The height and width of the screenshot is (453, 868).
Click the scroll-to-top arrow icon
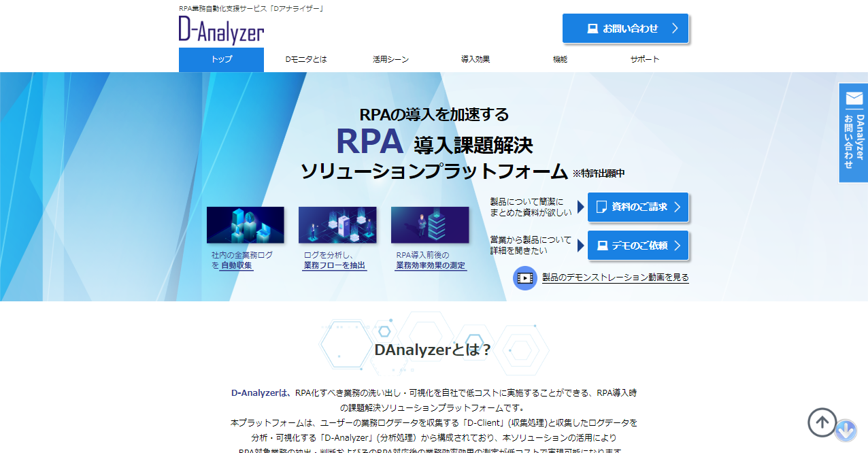tap(822, 422)
